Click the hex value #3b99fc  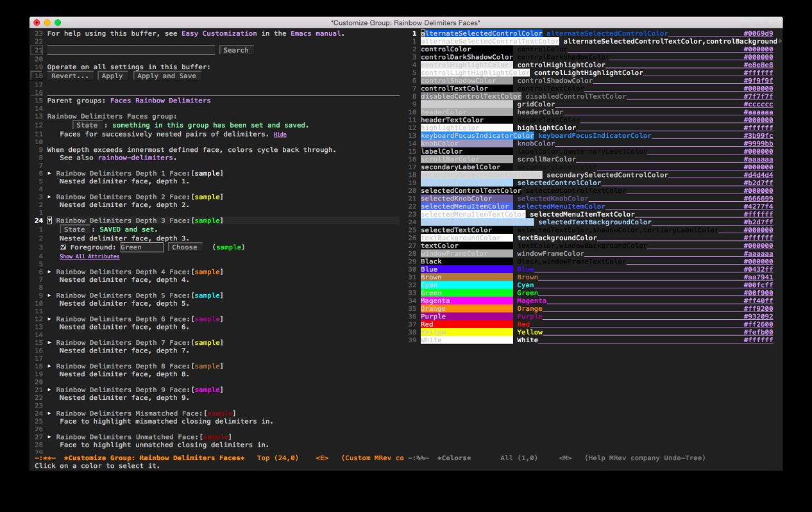tap(758, 136)
